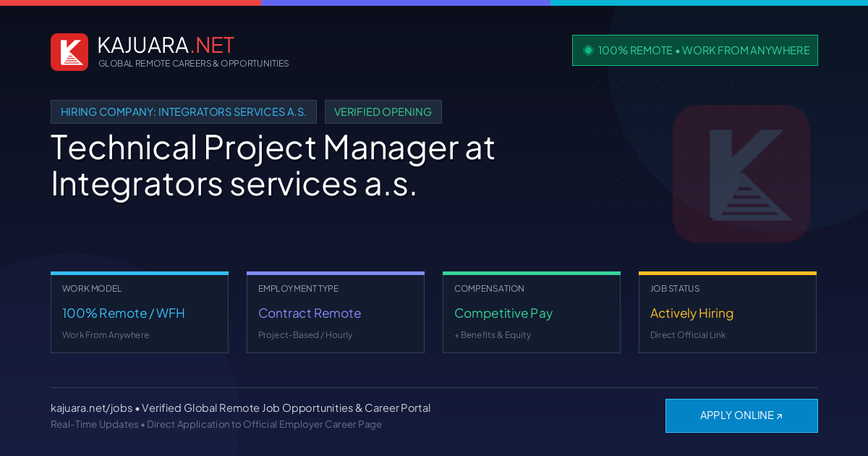Click the Actively Hiring status value
This screenshot has height=456, width=868.
(x=692, y=313)
